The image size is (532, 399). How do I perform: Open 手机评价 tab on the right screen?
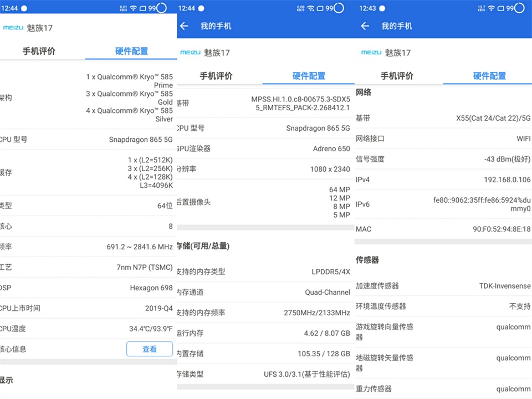pos(397,76)
